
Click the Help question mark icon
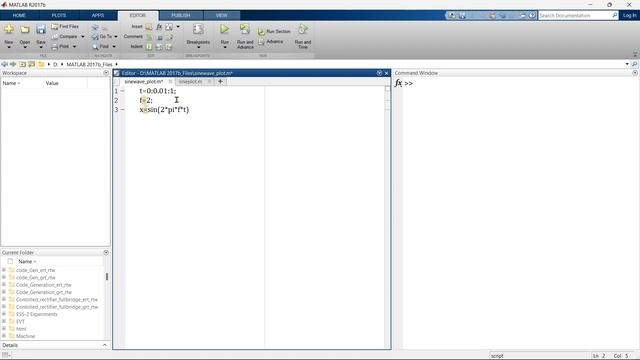(532, 16)
